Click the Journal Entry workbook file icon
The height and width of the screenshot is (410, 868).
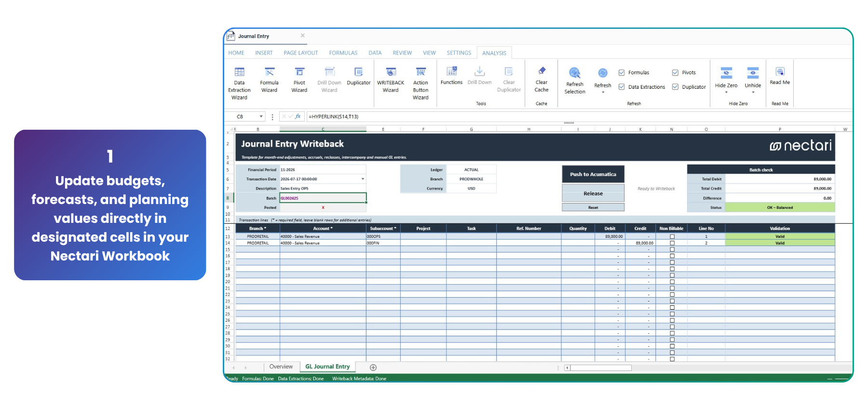(x=231, y=36)
